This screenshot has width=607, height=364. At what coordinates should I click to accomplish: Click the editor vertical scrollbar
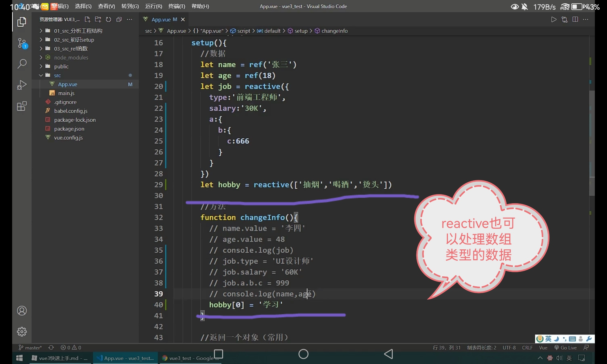click(592, 143)
